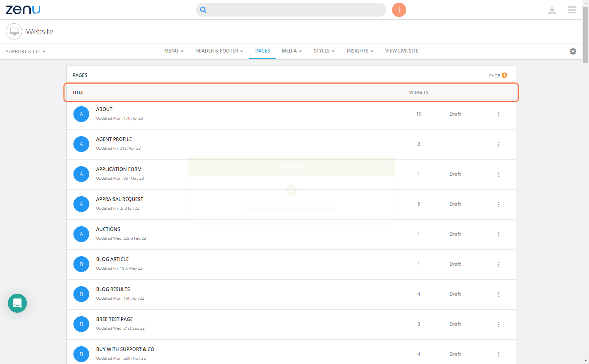Open the Bree Test Page title
Screen dimensions: 589x364
click(114, 319)
